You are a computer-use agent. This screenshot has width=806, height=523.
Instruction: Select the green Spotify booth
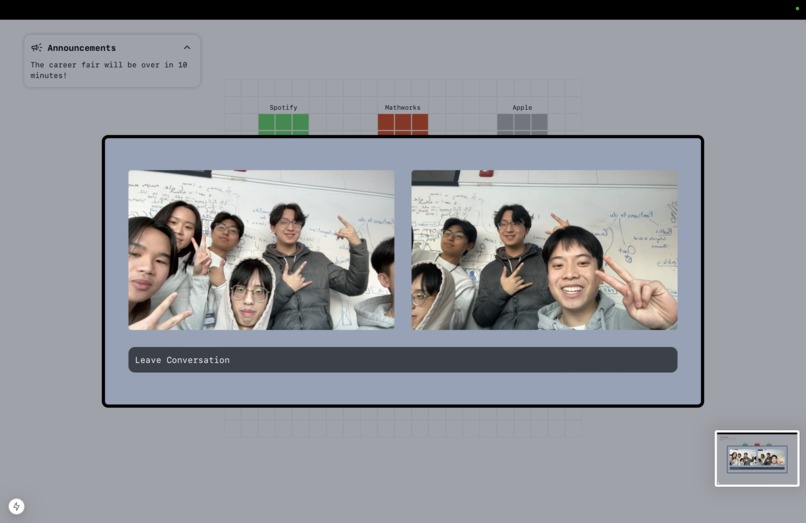point(283,125)
